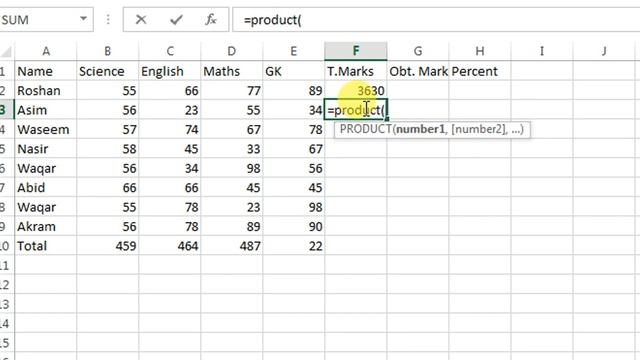Click the active cell containing =product(
640x360 pixels.
(356, 110)
